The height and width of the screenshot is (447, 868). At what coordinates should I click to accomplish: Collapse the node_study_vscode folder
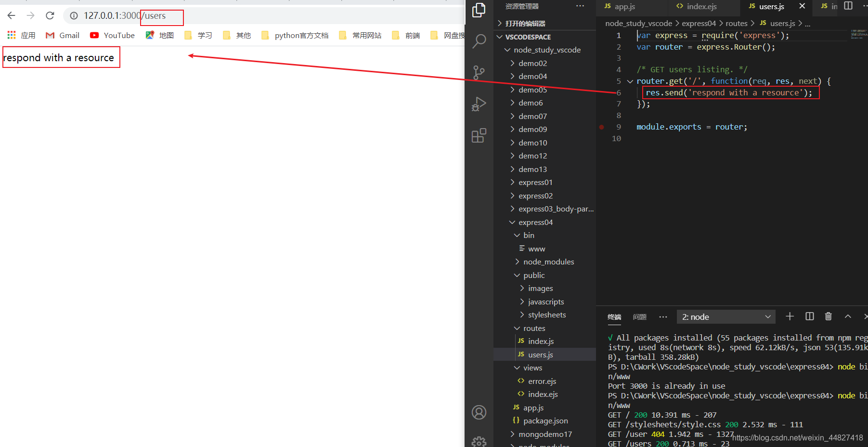(x=544, y=50)
